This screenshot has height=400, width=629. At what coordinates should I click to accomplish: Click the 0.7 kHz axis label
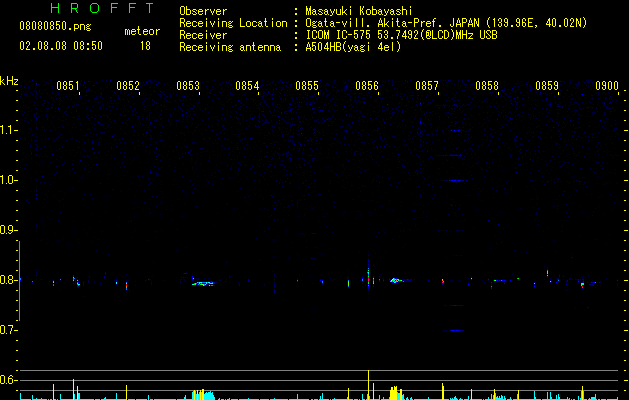pos(8,330)
